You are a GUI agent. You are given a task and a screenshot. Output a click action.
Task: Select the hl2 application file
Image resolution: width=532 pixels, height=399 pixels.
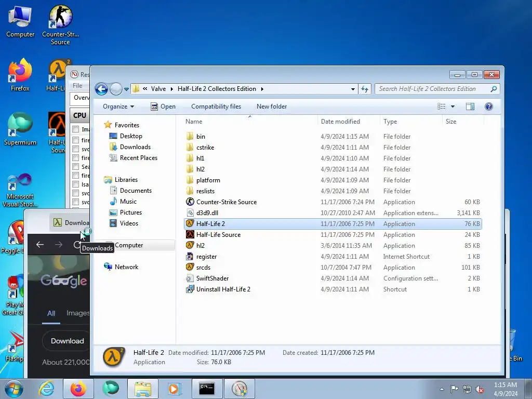(333, 245)
